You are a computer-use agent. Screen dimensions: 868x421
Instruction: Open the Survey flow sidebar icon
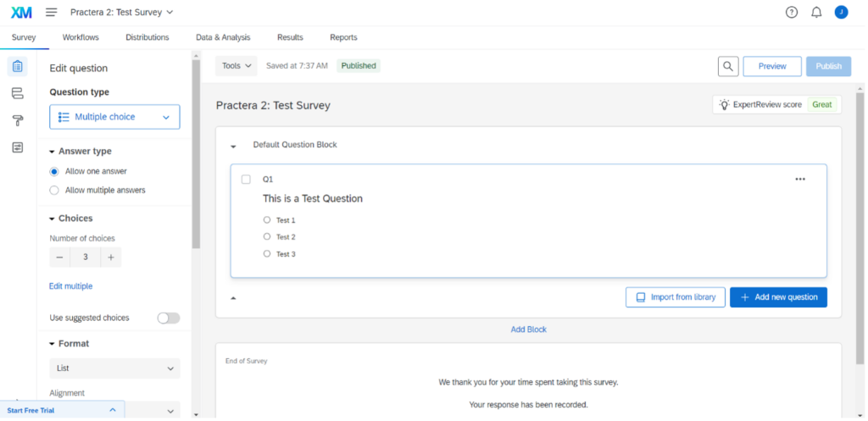coord(18,93)
